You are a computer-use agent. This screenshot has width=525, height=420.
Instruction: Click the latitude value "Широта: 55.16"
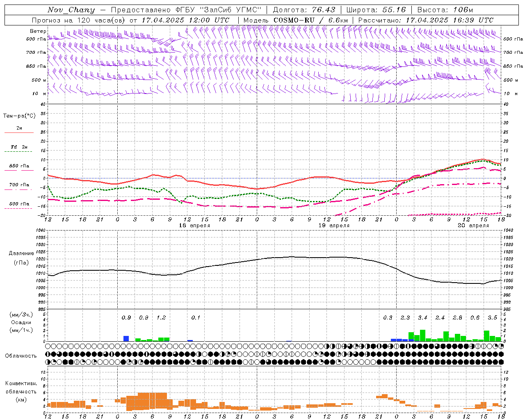[376, 10]
